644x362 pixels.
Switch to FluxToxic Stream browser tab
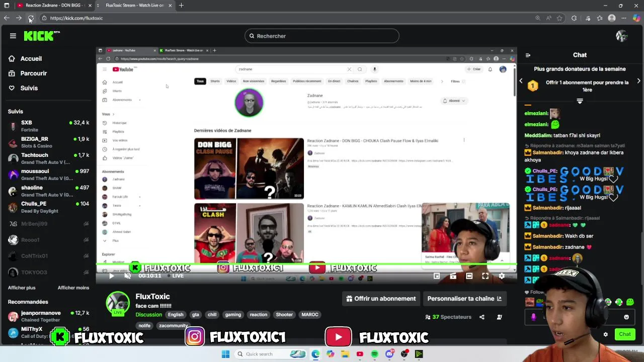(134, 6)
